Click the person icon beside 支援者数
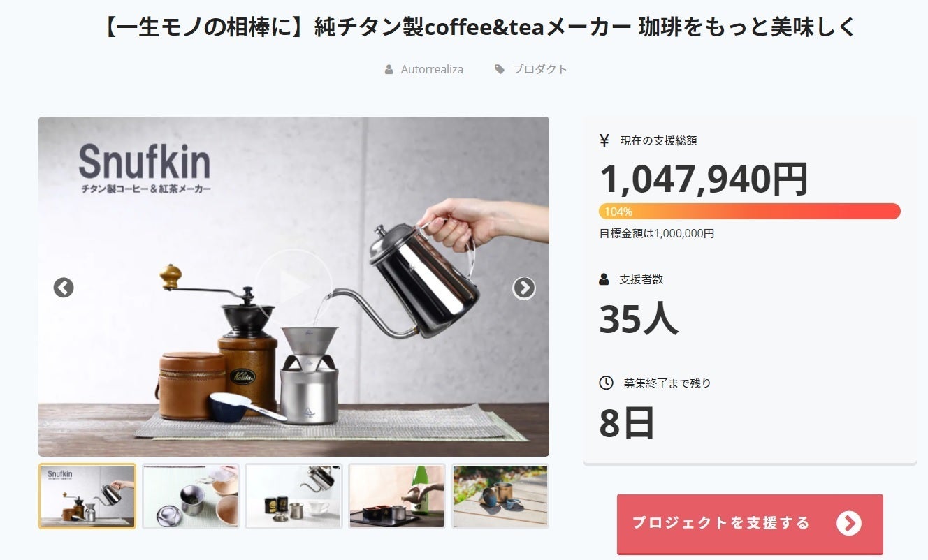 click(604, 279)
